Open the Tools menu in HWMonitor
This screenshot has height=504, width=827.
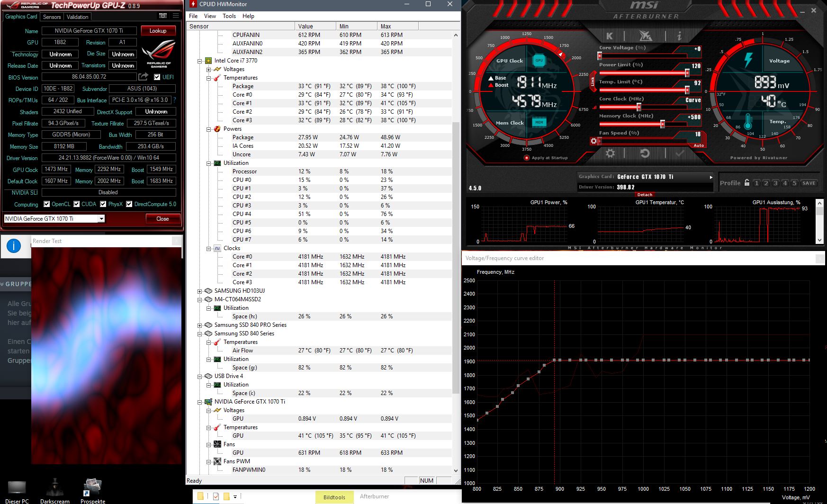pyautogui.click(x=229, y=16)
